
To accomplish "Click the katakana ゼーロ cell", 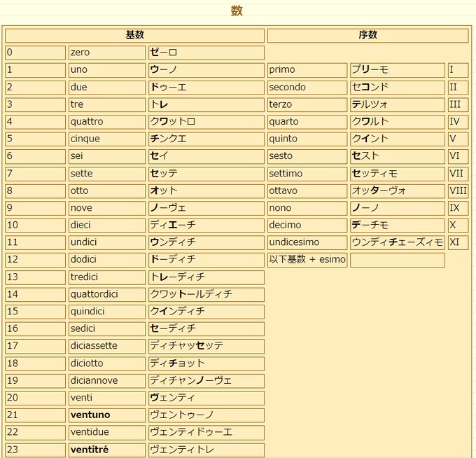I will click(206, 53).
